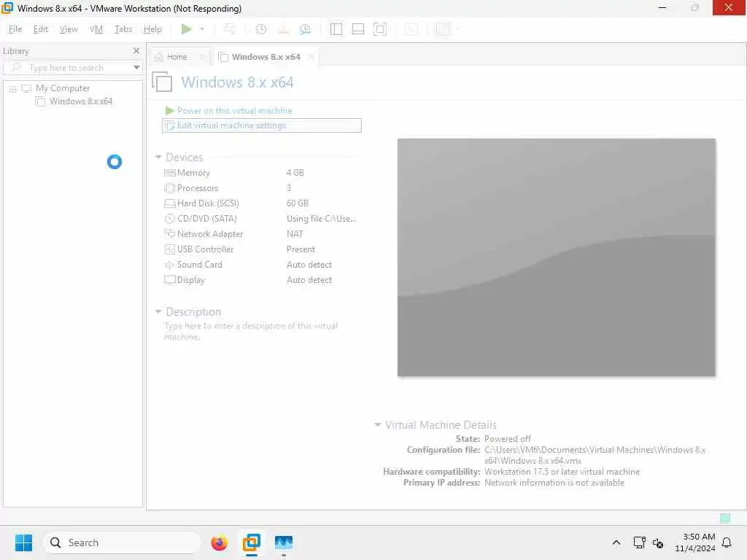The width and height of the screenshot is (747, 560).
Task: Click the USB Controller icon
Action: [169, 249]
